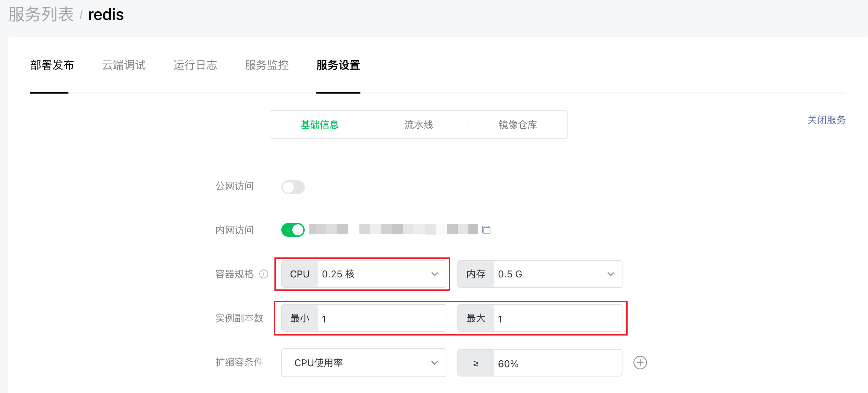This screenshot has height=393, width=868.
Task: Click the 60% threshold input field
Action: click(x=557, y=363)
